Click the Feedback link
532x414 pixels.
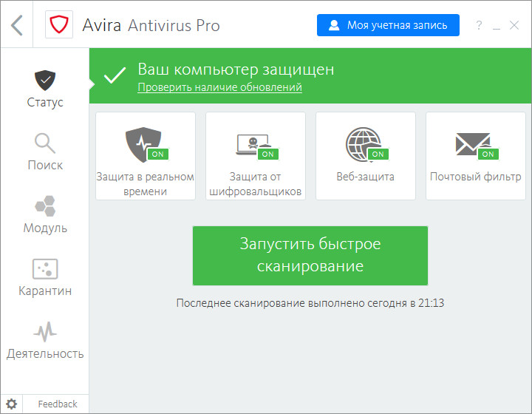coord(58,404)
